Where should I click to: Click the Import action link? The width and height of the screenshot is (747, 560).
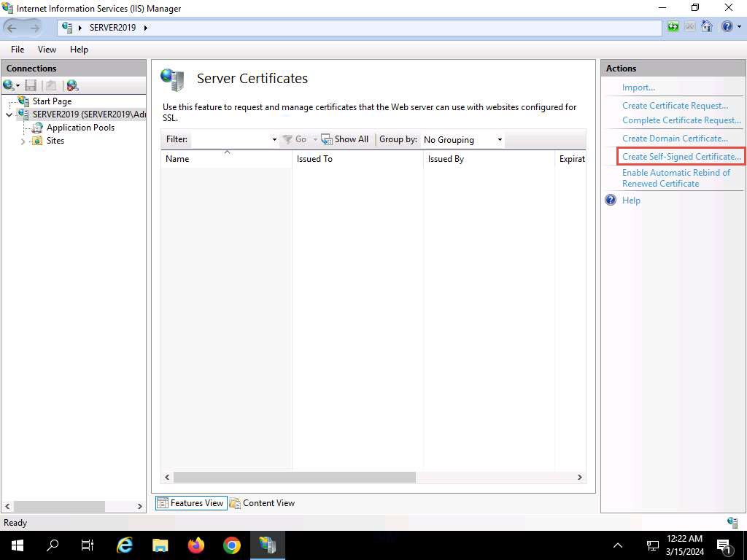(x=638, y=87)
